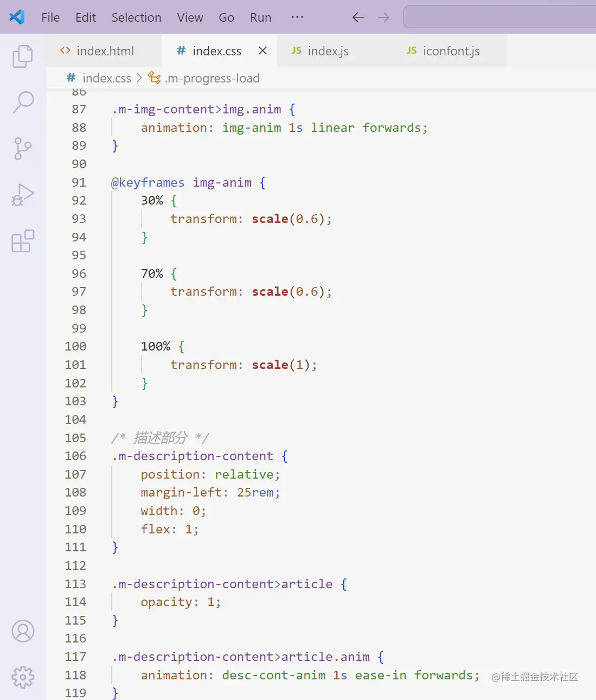Click '.m-description-content>article.anim' selector
596x700 pixels.
click(241, 657)
